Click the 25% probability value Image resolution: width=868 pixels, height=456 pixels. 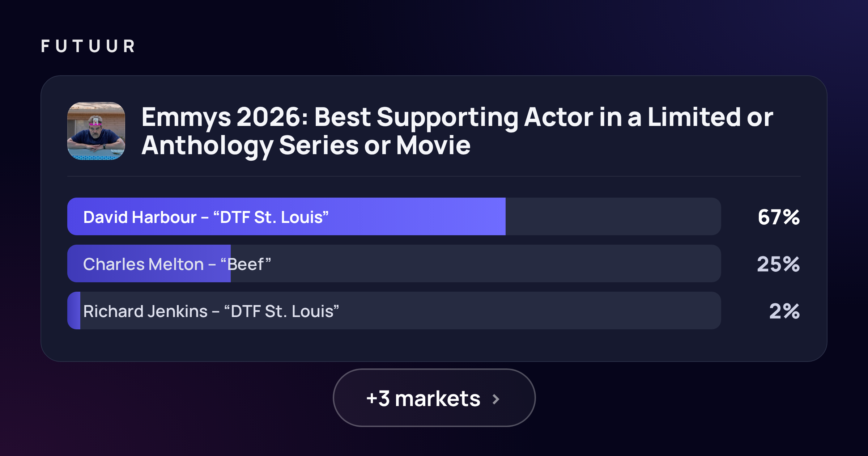point(778,264)
